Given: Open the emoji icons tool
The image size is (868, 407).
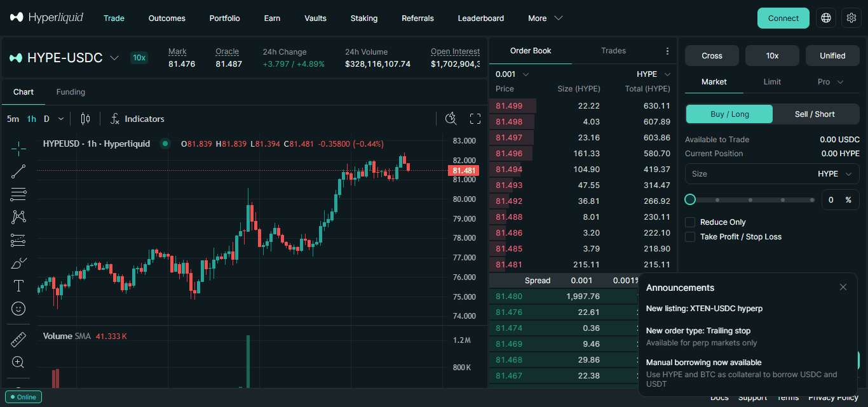Looking at the screenshot, I should (18, 309).
